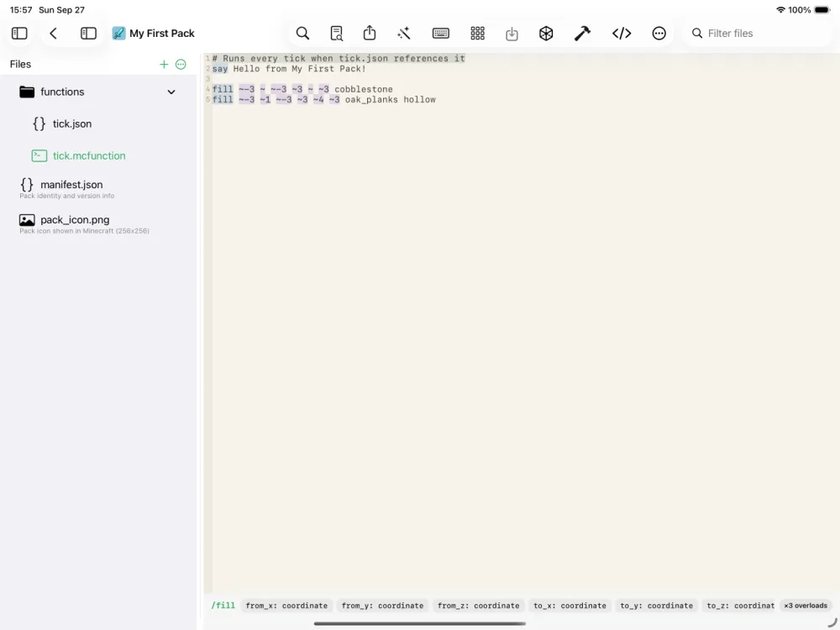This screenshot has height=630, width=840.
Task: Focus the Filter files search field
Action: tap(758, 34)
